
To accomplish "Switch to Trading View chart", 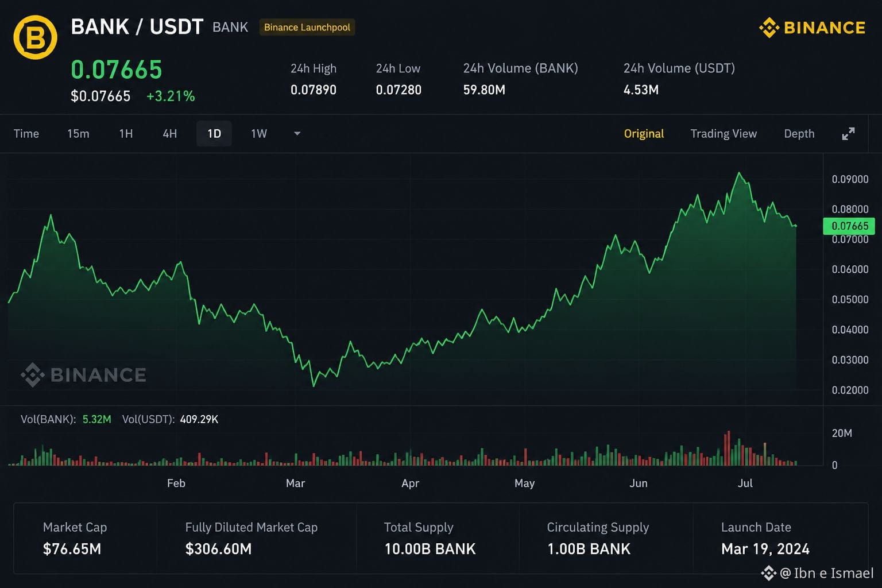I will 724,134.
